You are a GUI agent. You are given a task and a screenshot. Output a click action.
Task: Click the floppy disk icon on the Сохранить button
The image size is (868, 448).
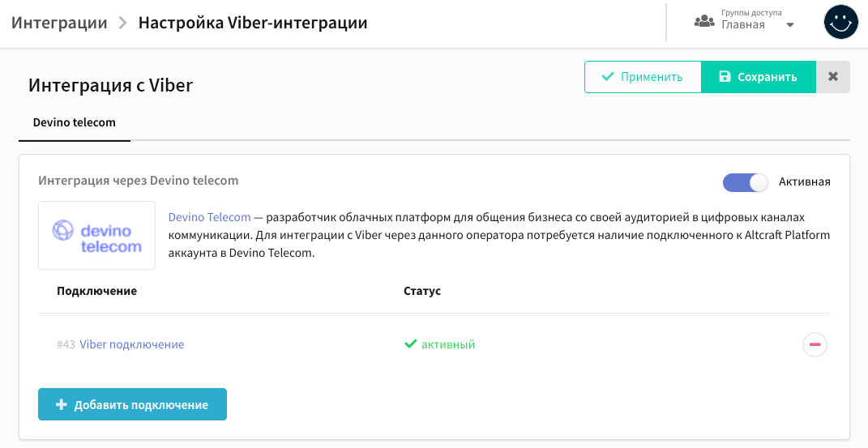725,76
